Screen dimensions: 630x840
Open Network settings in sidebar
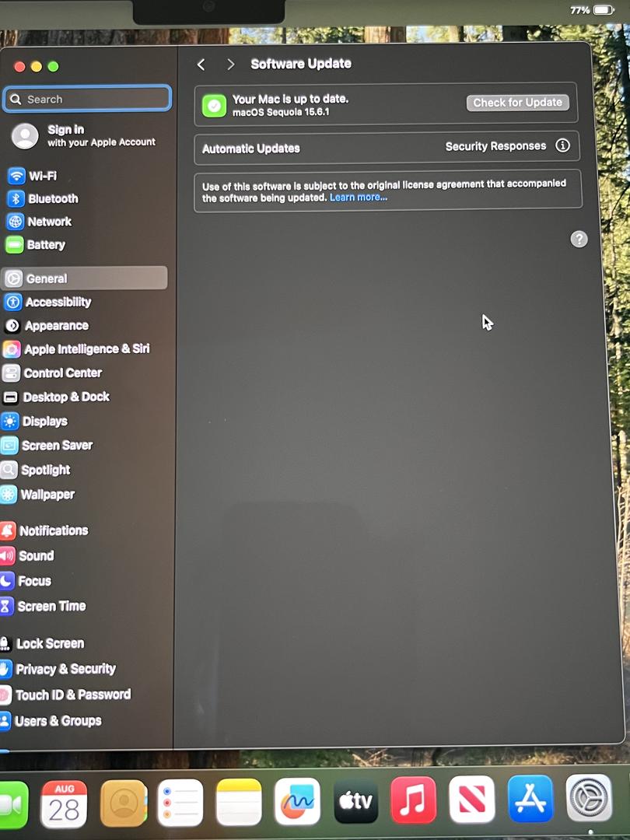(39, 222)
